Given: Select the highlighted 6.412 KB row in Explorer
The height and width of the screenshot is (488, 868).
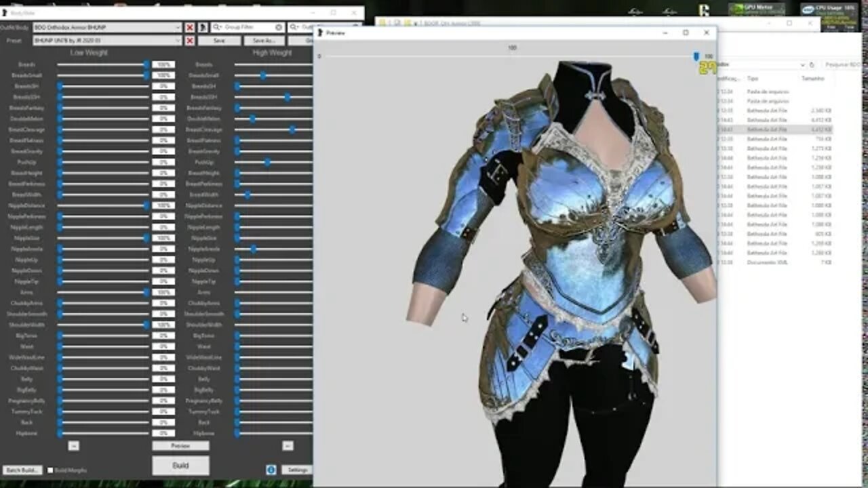Looking at the screenshot, I should [x=776, y=129].
